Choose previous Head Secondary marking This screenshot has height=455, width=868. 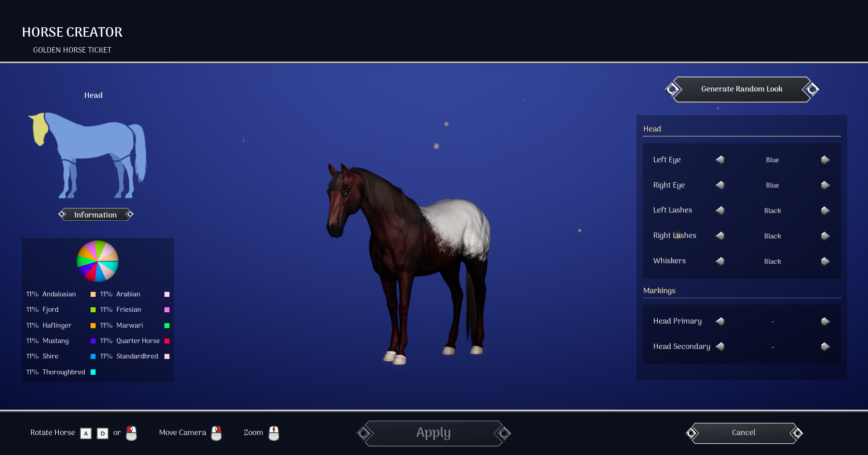click(720, 347)
